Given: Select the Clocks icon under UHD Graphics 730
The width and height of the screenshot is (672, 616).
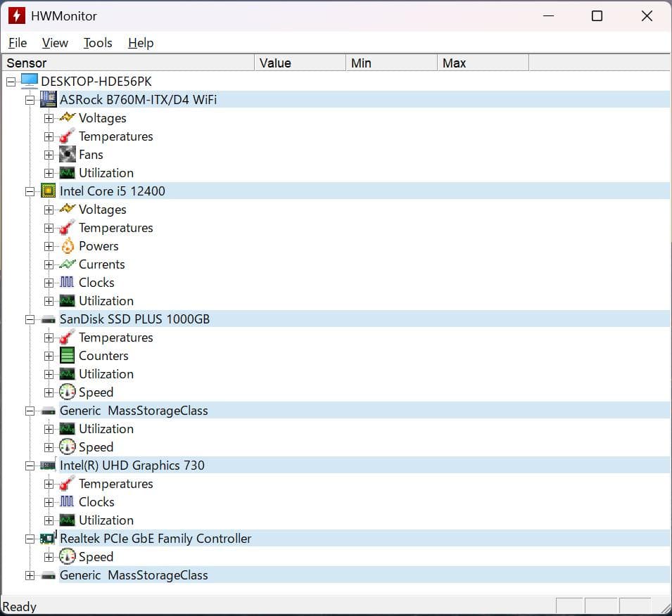Looking at the screenshot, I should tap(65, 501).
